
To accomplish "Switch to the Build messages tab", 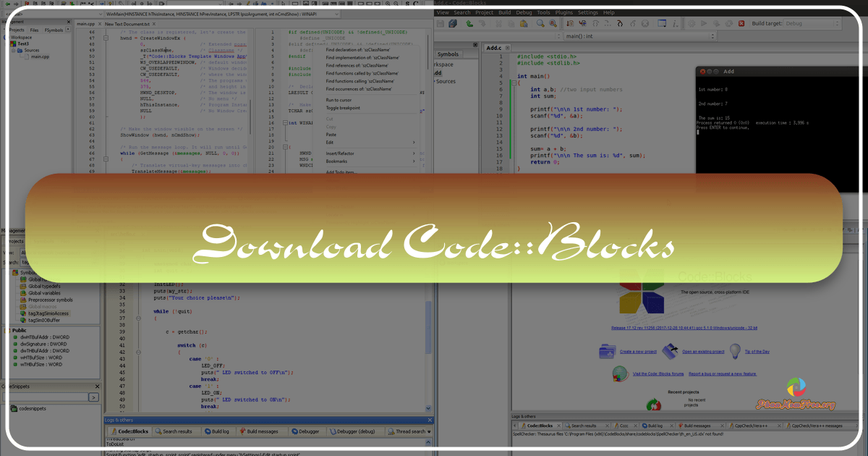I will click(x=262, y=431).
